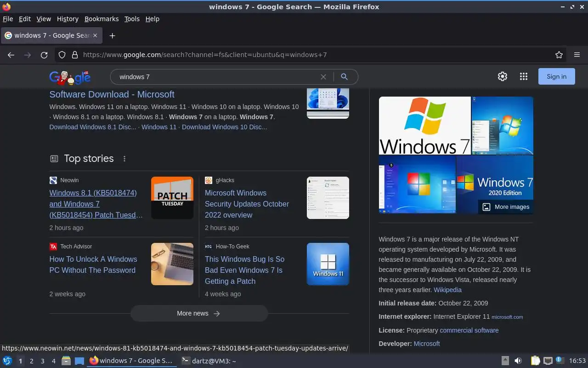The image size is (588, 368).
Task: Close the windows 7 Google Search tab
Action: tap(95, 35)
